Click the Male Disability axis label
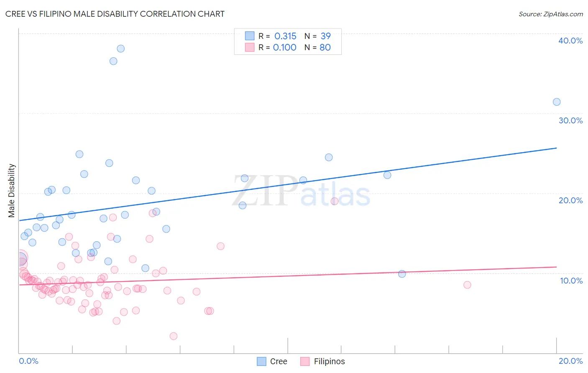 point(11,191)
